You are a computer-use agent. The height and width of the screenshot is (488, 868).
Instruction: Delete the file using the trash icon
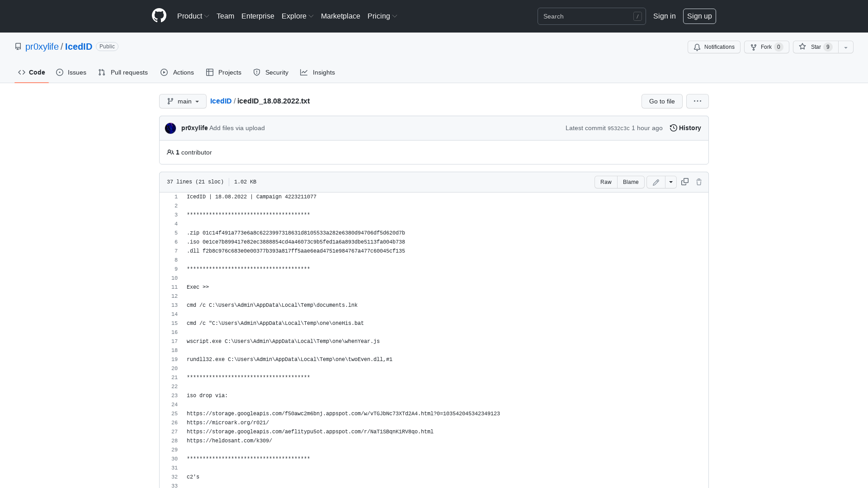(699, 182)
